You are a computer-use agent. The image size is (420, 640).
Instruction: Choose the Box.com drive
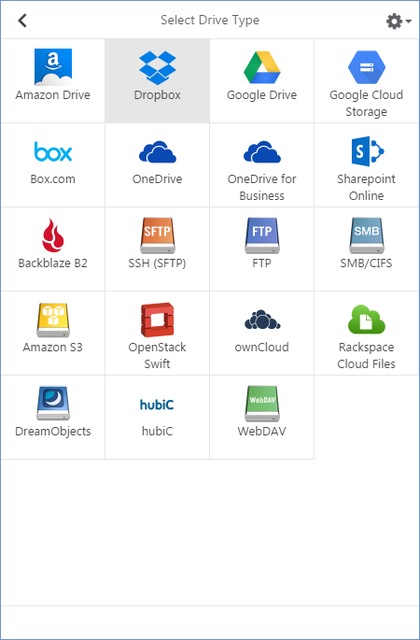pos(53,165)
